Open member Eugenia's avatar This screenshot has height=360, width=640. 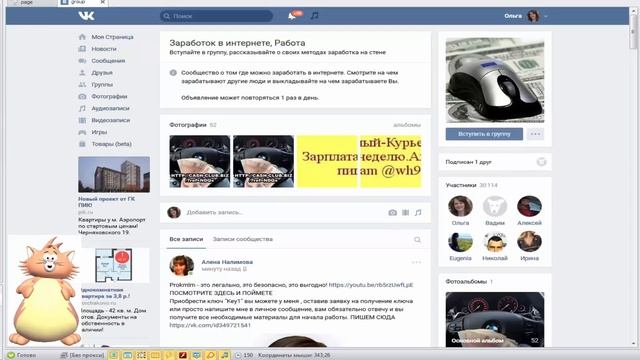pos(460,242)
